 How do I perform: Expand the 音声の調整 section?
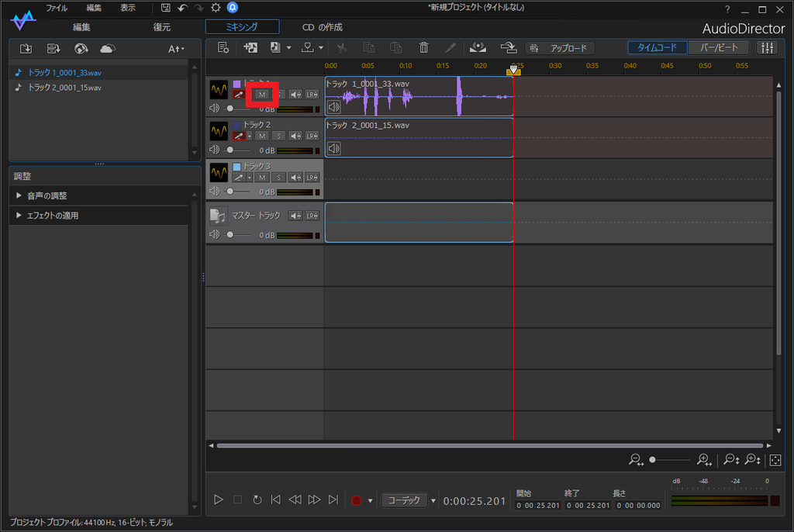click(19, 195)
